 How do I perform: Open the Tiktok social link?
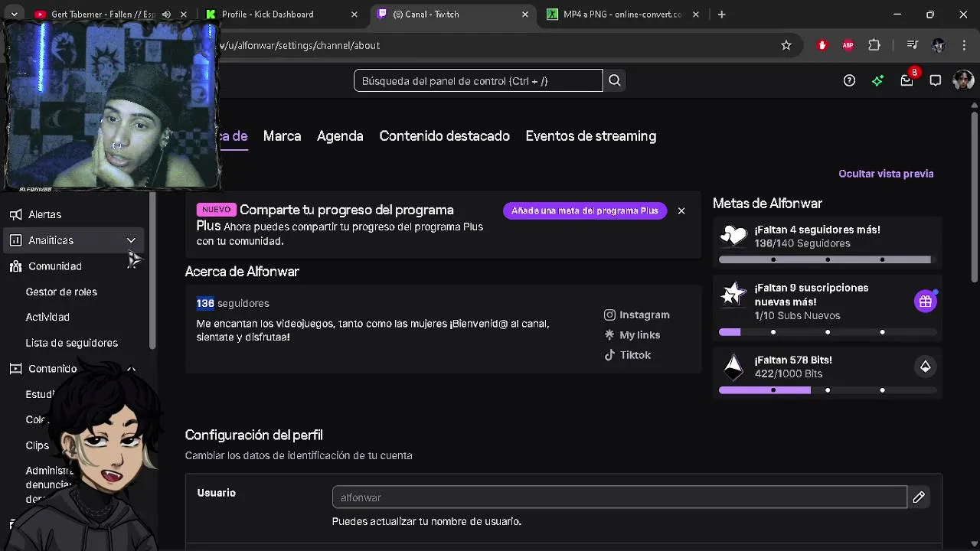(x=628, y=355)
